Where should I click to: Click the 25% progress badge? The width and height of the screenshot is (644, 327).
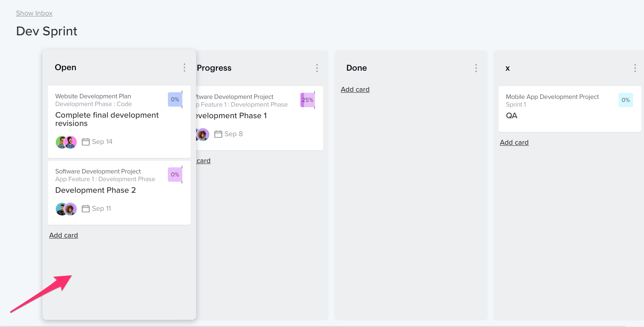pos(308,100)
